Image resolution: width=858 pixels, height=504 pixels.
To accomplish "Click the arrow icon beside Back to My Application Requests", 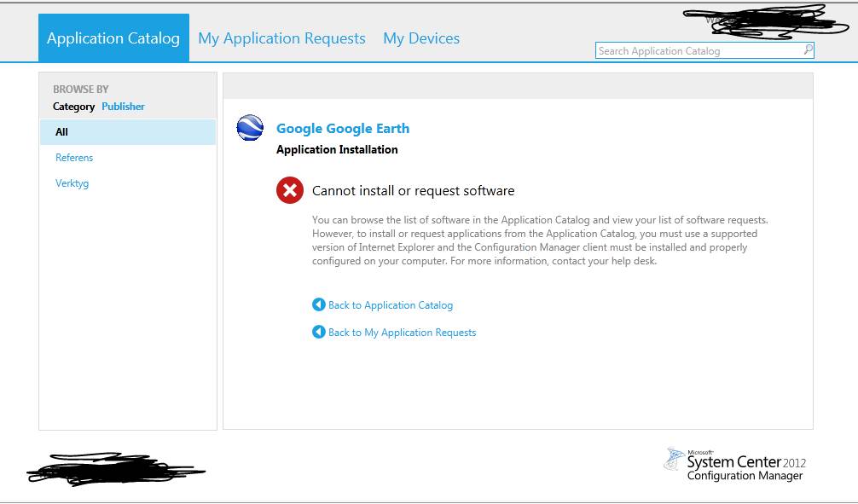I will 318,332.
